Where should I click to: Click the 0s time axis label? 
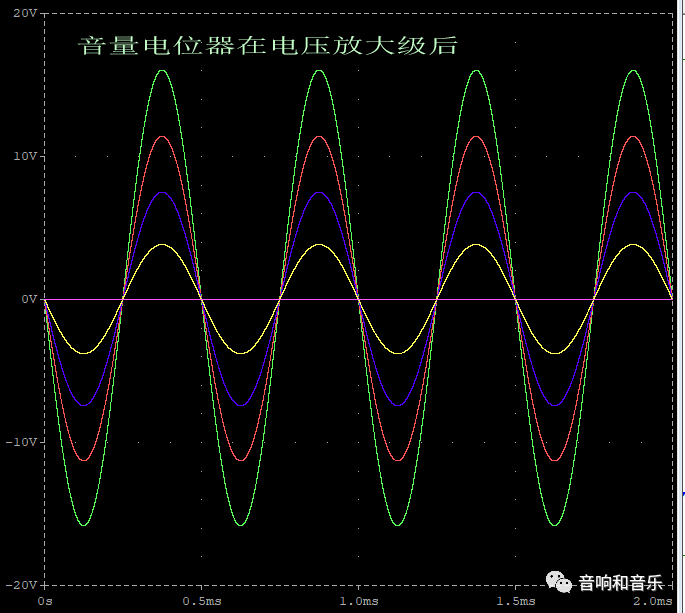point(45,602)
